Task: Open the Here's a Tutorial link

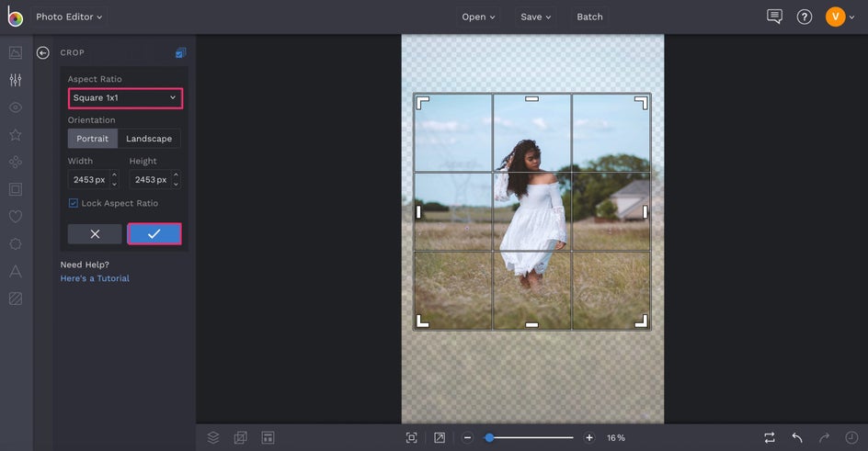Action: pos(95,278)
